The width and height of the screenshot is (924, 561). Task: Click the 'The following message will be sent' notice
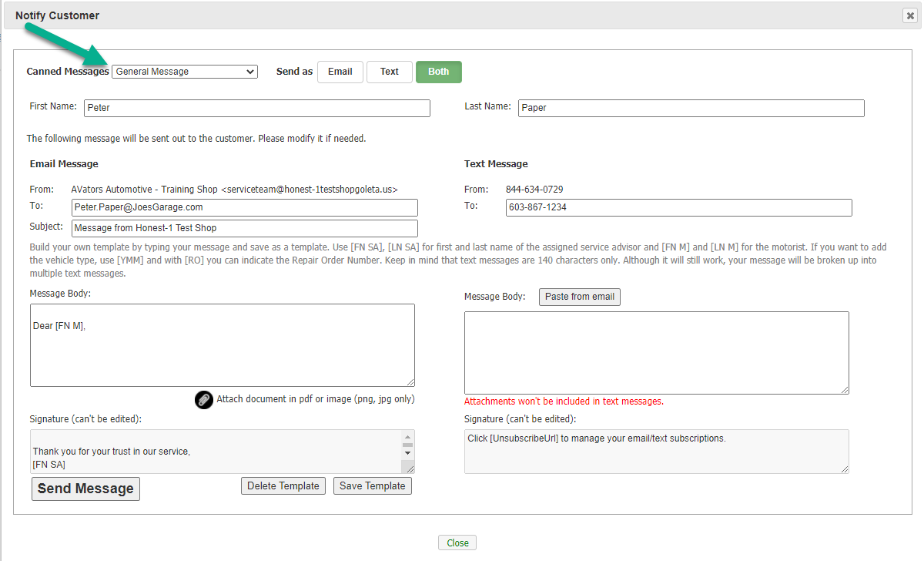(x=196, y=139)
